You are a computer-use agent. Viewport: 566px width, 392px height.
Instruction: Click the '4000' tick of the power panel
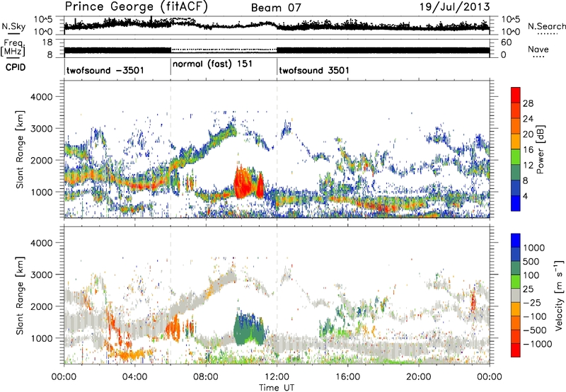(41, 96)
